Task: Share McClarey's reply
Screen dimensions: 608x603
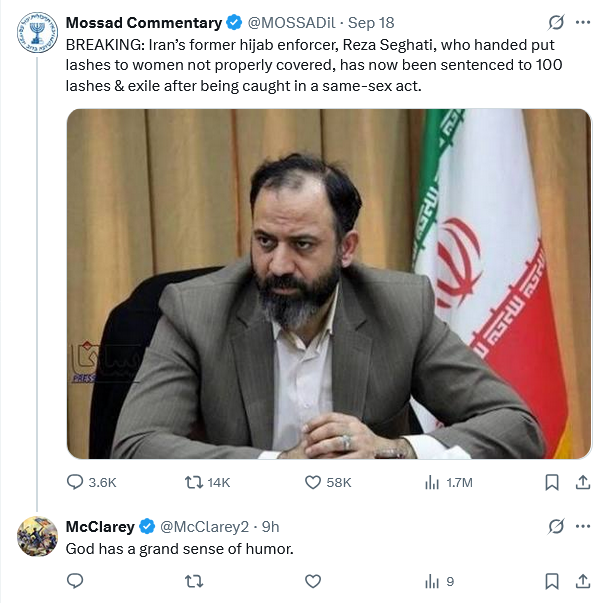Action: coord(582,581)
